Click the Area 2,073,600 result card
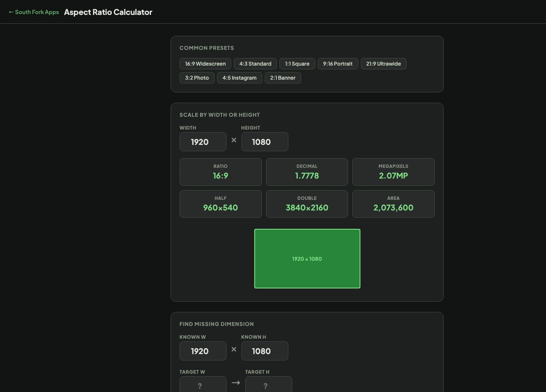 click(x=393, y=204)
